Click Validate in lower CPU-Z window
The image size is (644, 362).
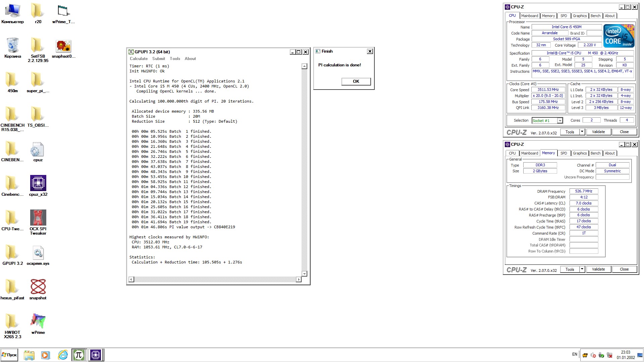point(598,269)
